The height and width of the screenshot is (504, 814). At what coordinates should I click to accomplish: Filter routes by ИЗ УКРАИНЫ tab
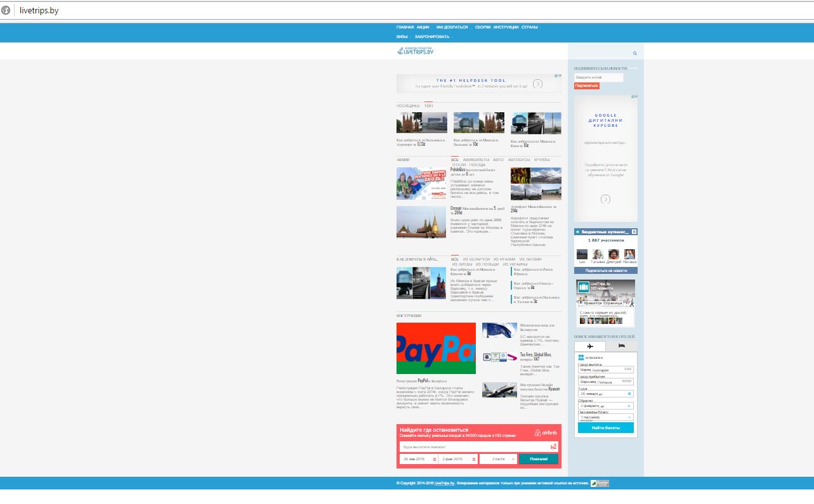[x=516, y=264]
